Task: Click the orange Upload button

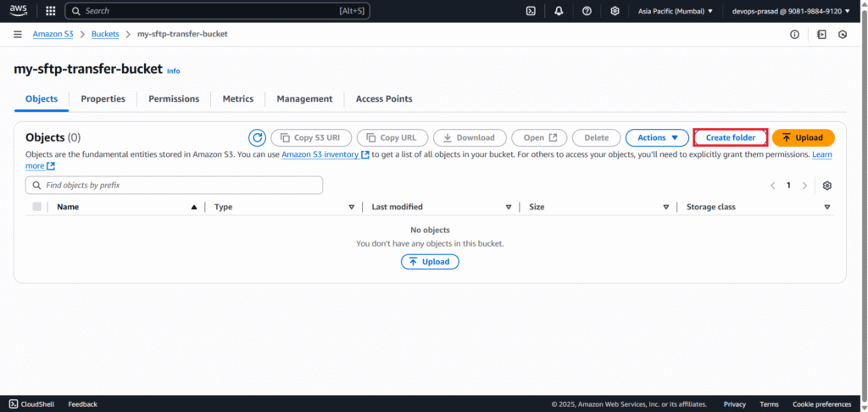Action: 804,137
